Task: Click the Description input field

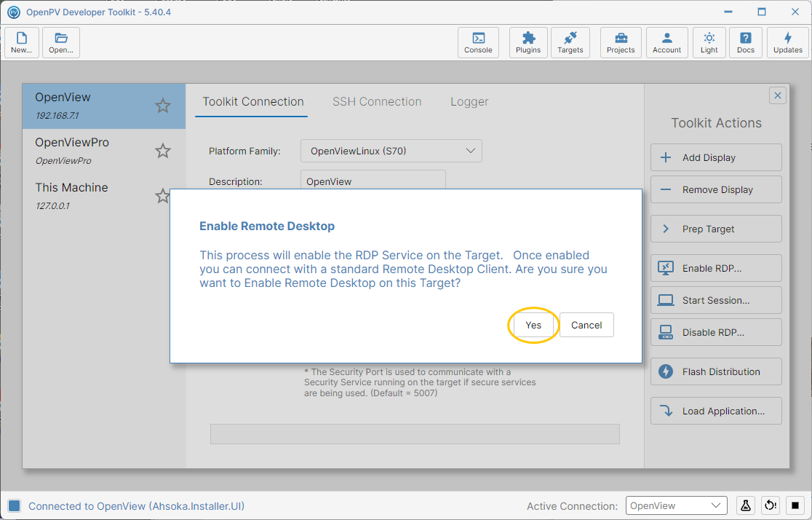Action: pyautogui.click(x=373, y=180)
